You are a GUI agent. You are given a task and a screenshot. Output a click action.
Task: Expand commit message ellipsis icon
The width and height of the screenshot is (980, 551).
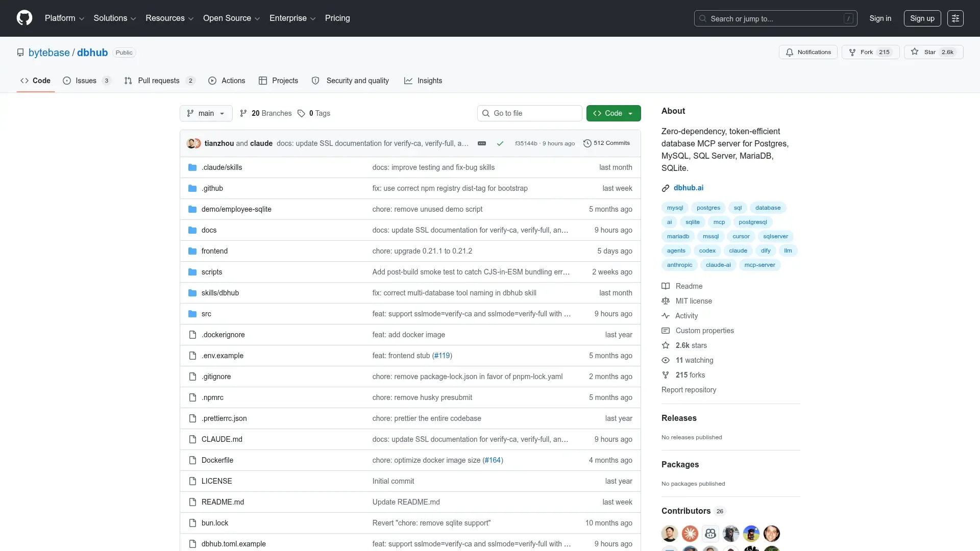pyautogui.click(x=481, y=143)
